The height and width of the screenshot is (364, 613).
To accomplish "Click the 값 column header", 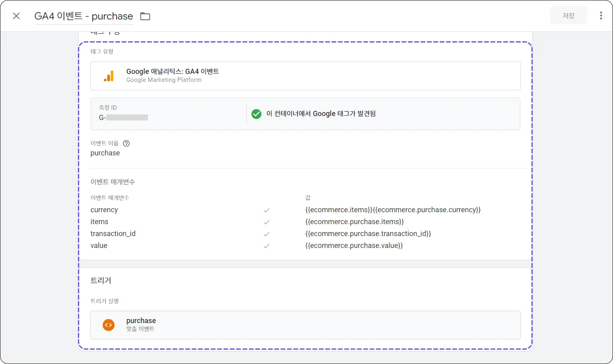I will [308, 198].
